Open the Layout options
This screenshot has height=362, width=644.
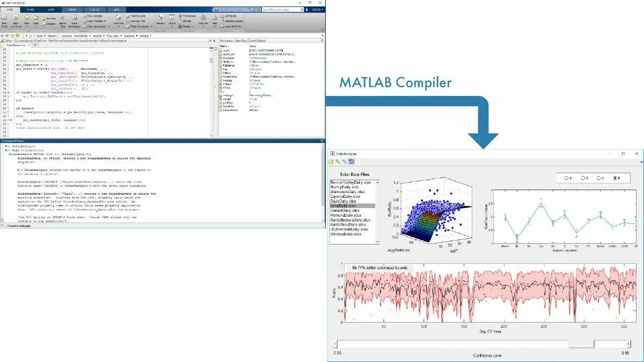pos(172,20)
